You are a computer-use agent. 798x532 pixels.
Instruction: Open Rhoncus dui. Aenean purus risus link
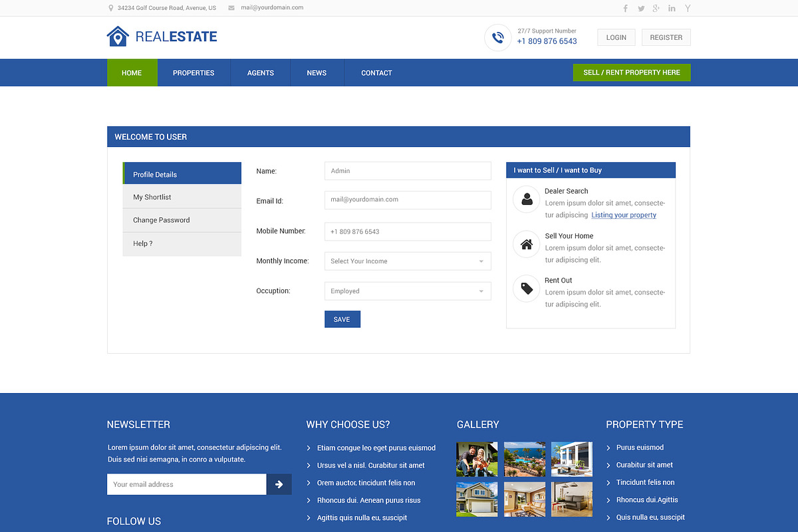point(369,500)
